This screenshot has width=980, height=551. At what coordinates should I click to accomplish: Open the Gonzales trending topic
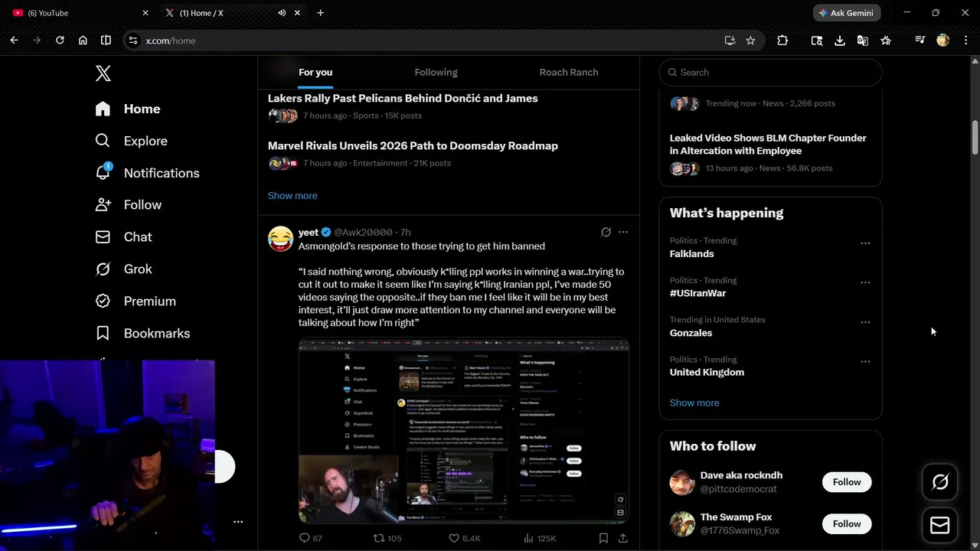691,333
